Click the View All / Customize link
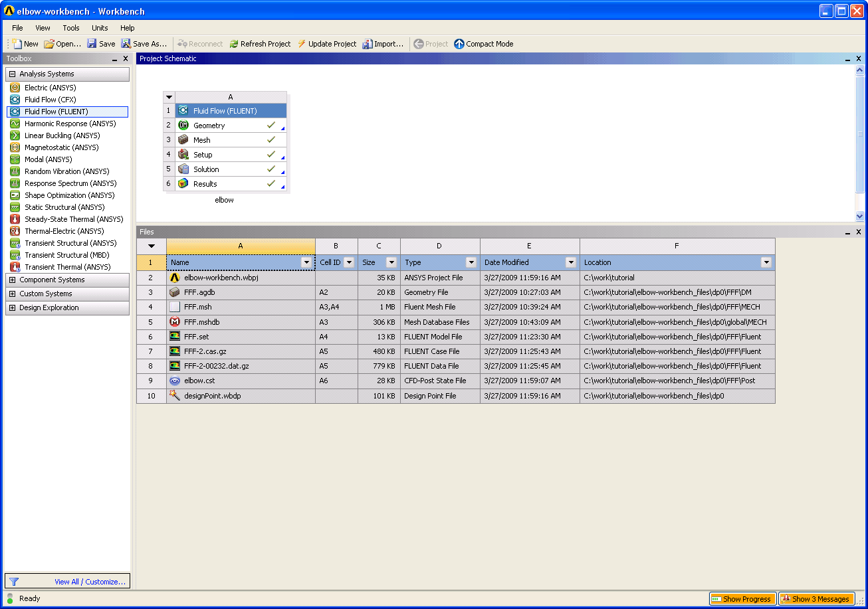868x609 pixels. [90, 582]
